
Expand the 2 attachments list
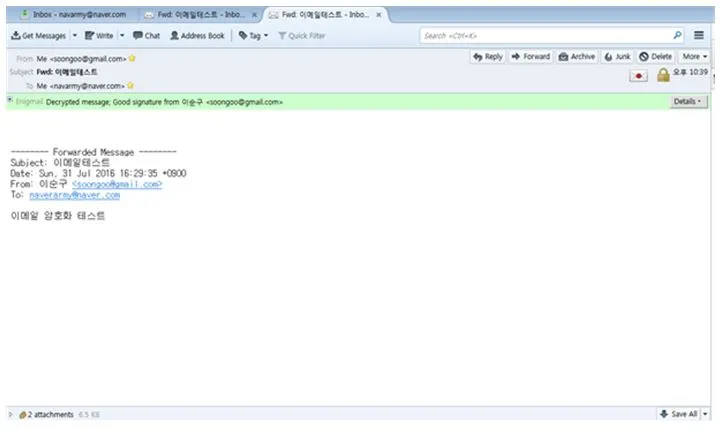tap(11, 414)
